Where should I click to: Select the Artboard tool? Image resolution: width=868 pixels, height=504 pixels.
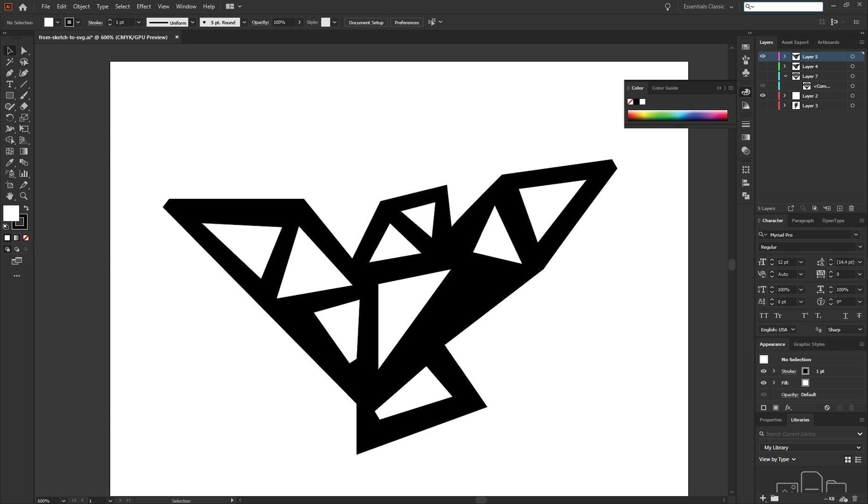click(10, 185)
